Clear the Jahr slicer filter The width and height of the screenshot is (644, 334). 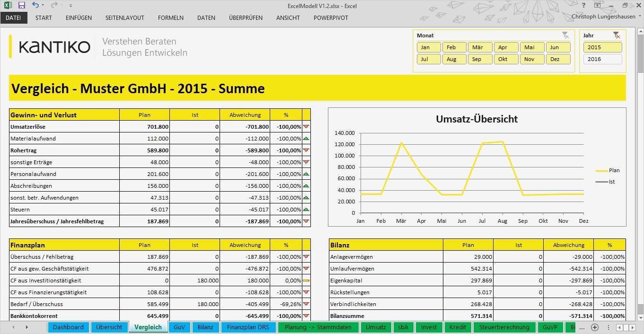[616, 35]
